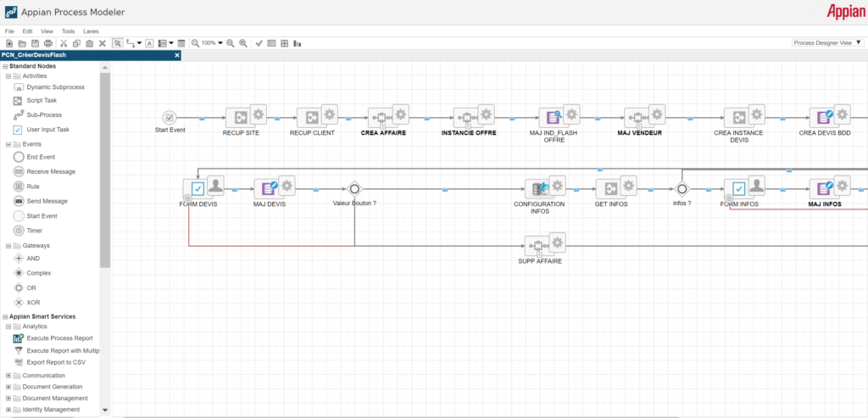Open the lane options dropdown arrow
The image size is (868, 418).
click(x=171, y=43)
